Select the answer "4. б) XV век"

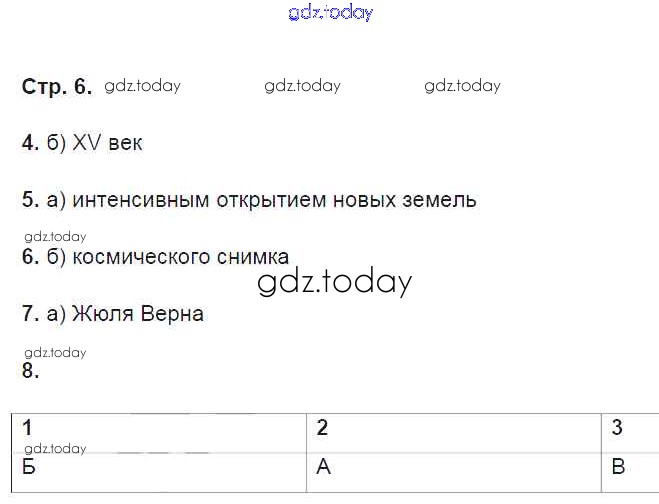(82, 143)
